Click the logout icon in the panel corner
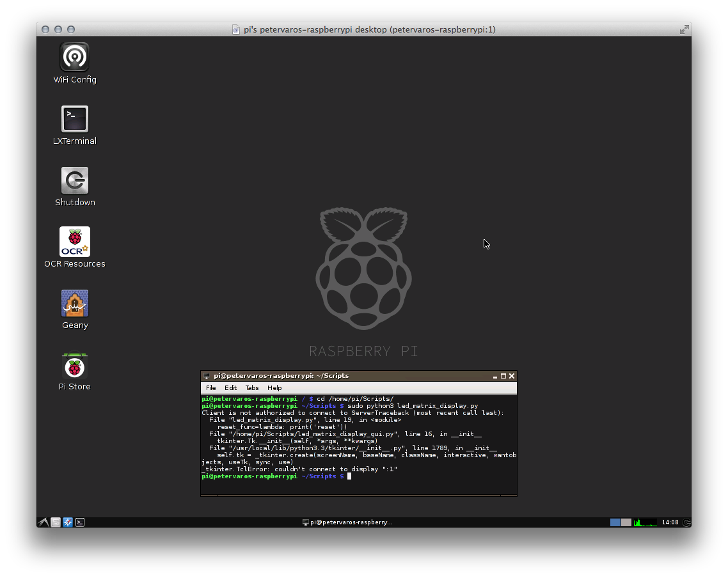 tap(686, 522)
